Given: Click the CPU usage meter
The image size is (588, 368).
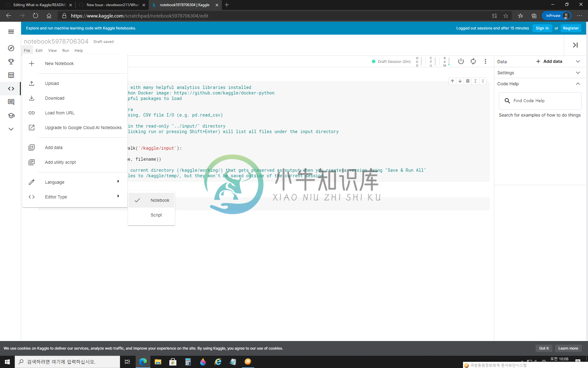Looking at the screenshot, I should pyautogui.click(x=432, y=62).
